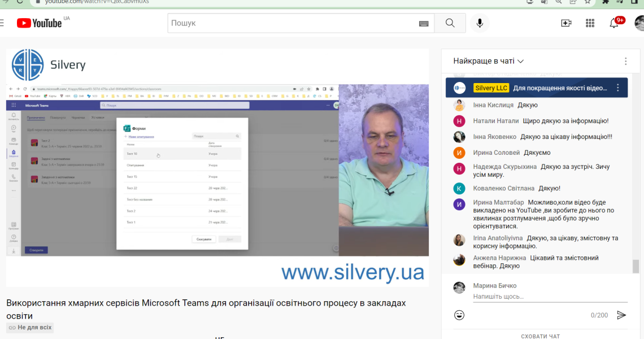Screen dimensions: 644x339
Task: Click the browser bookmark star icon
Action: coord(588,2)
